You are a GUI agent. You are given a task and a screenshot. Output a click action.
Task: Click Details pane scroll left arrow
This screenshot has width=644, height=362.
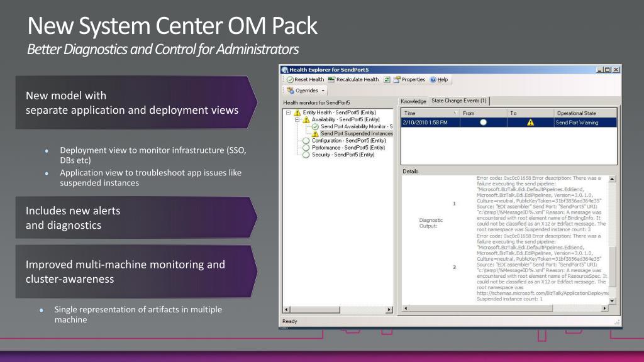pos(406,308)
